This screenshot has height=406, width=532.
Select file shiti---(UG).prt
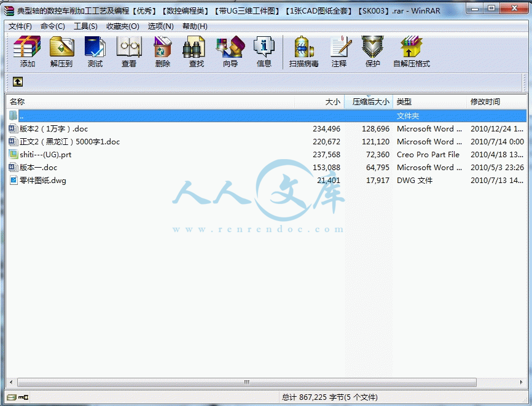(45, 154)
